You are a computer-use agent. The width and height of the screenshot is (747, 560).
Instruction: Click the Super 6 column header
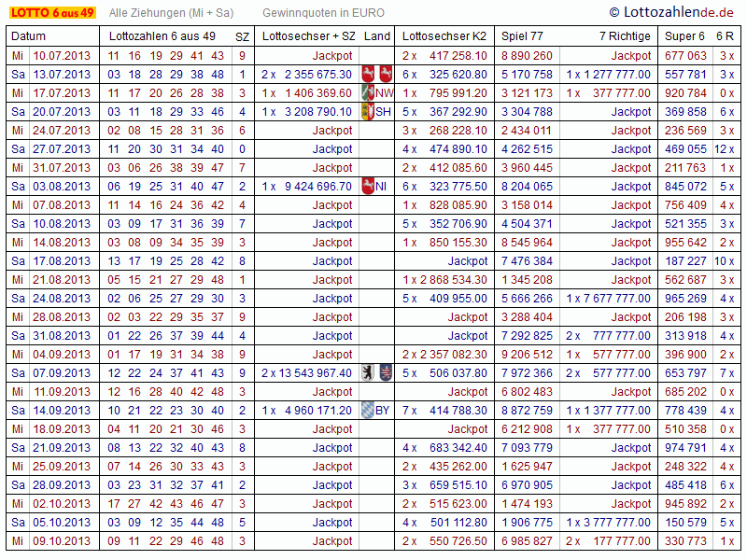[x=684, y=36]
